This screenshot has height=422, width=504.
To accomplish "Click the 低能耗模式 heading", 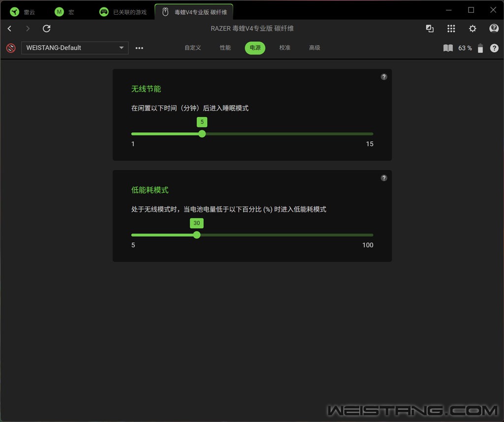I will (x=150, y=190).
